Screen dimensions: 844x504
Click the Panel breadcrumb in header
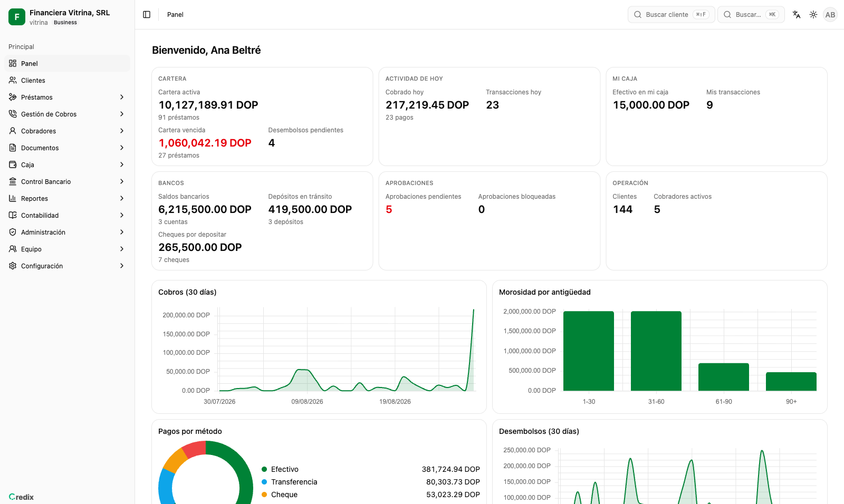(x=175, y=15)
